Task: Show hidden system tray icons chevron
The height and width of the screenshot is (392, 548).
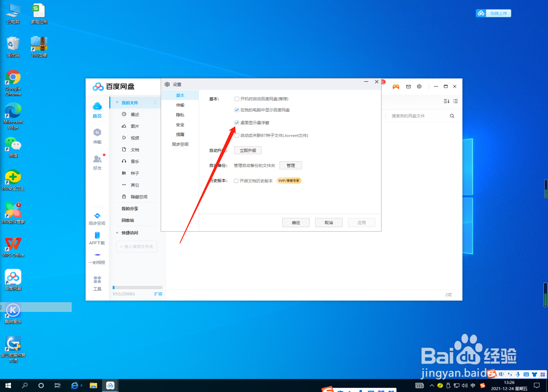Action: pyautogui.click(x=432, y=385)
